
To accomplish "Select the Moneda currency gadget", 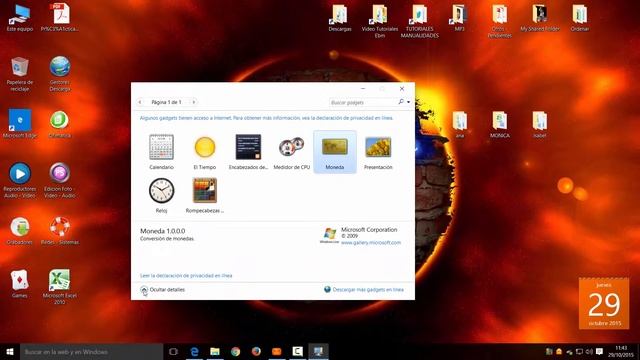I will 335,151.
